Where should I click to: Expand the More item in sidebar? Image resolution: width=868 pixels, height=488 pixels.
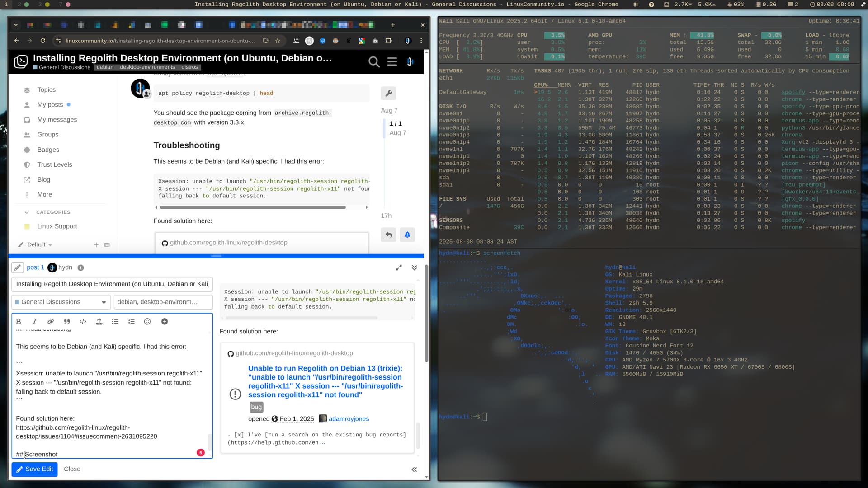click(44, 194)
